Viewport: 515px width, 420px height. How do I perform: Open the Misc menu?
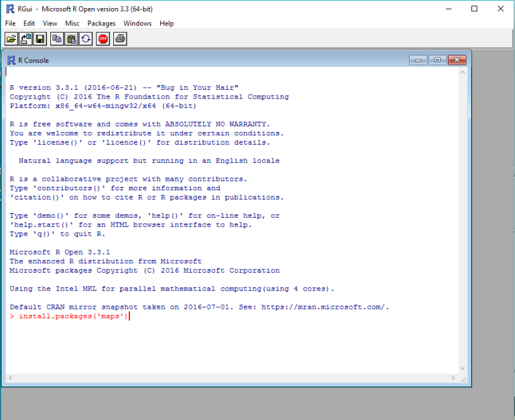tap(72, 23)
